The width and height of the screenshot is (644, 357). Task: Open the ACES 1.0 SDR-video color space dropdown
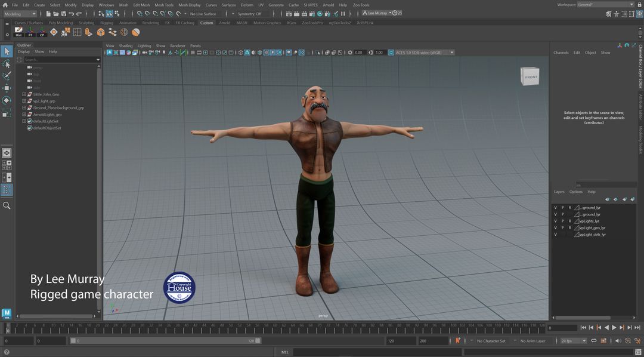[x=451, y=52]
